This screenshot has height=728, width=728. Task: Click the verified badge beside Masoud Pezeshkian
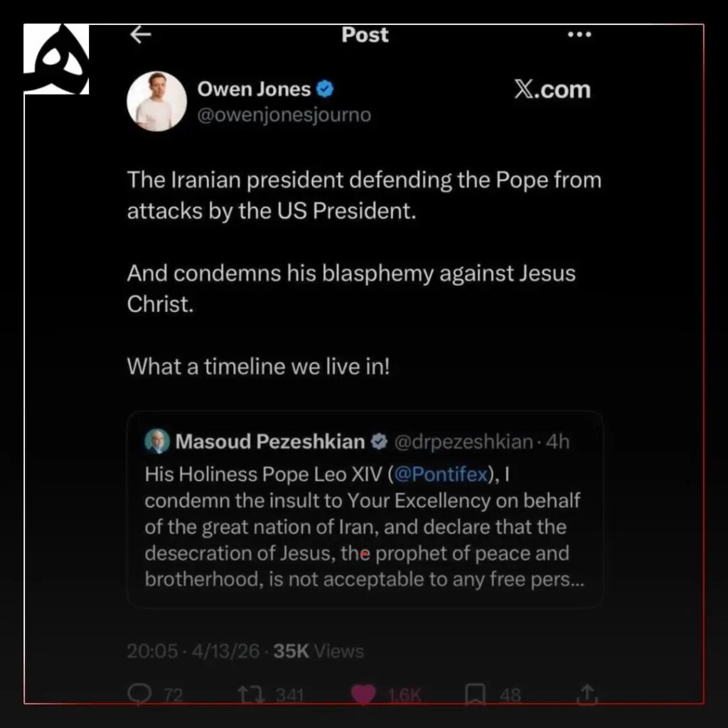(x=380, y=442)
